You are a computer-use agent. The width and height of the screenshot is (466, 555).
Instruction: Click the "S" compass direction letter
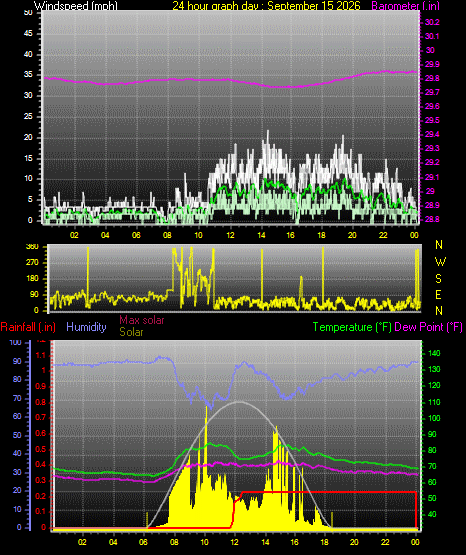click(x=438, y=279)
